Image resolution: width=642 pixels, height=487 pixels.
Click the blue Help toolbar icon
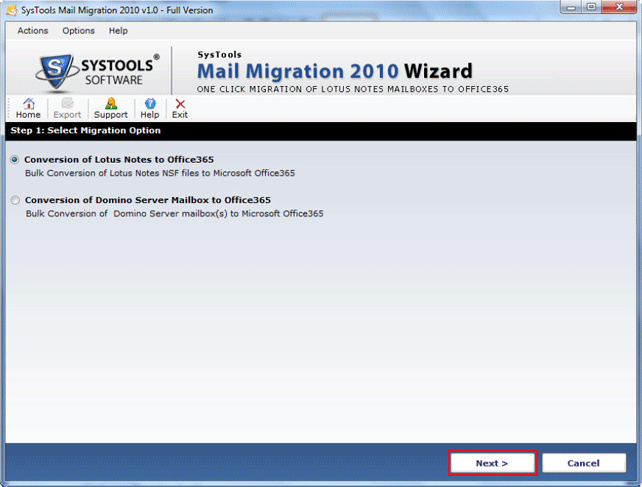pos(150,109)
